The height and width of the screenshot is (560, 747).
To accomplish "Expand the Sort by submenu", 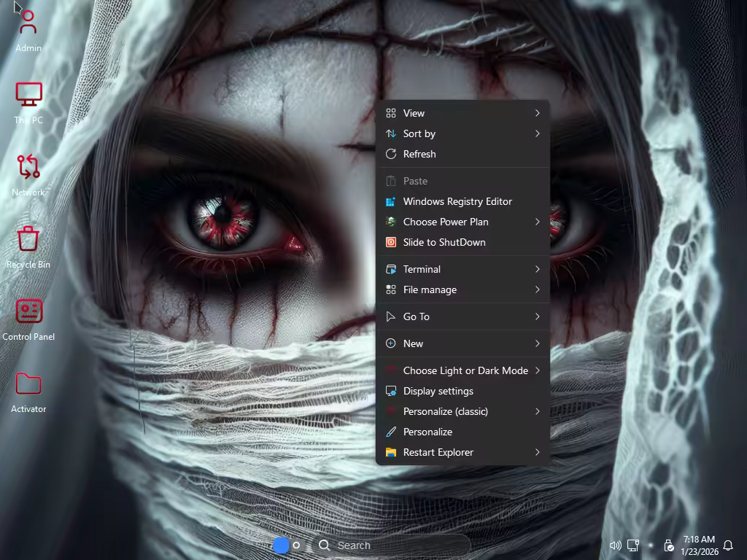I will (x=462, y=133).
